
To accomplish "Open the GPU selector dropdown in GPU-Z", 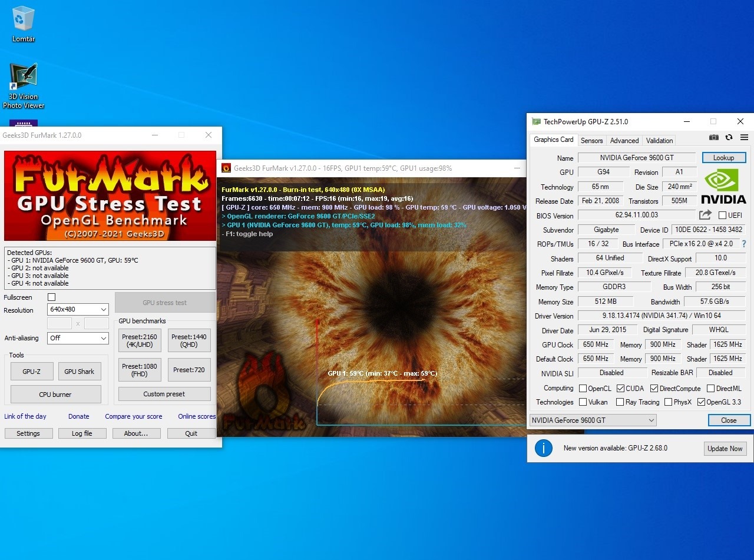I will [593, 420].
